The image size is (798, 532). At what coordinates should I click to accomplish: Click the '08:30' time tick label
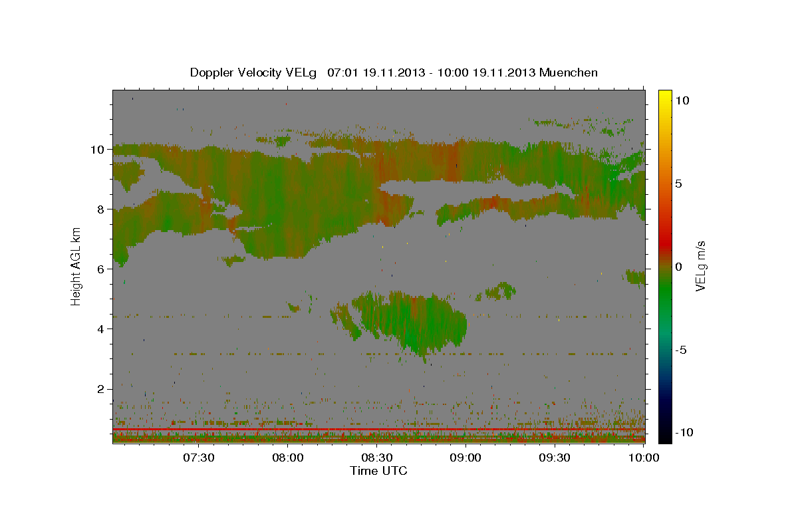point(376,458)
